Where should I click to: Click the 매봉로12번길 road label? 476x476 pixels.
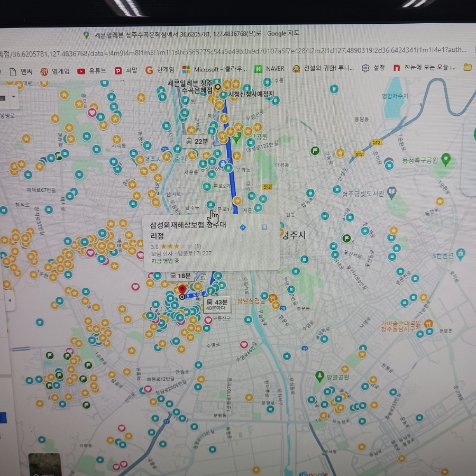[x=161, y=379]
